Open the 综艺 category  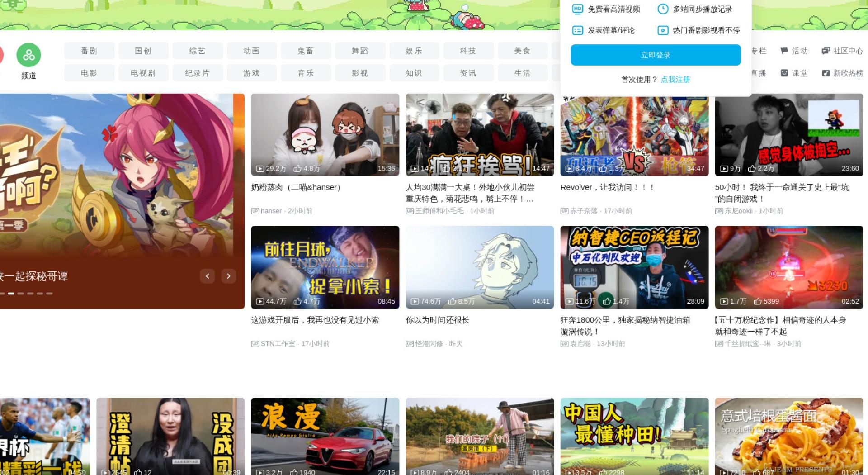tap(198, 51)
